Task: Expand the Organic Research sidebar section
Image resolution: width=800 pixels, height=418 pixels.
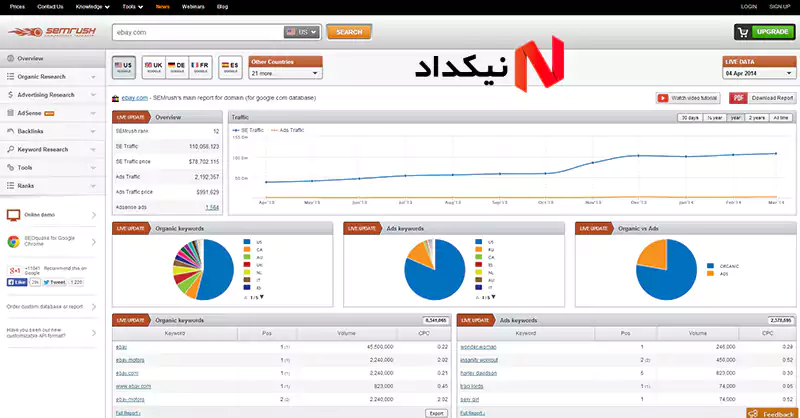Action: (93, 77)
